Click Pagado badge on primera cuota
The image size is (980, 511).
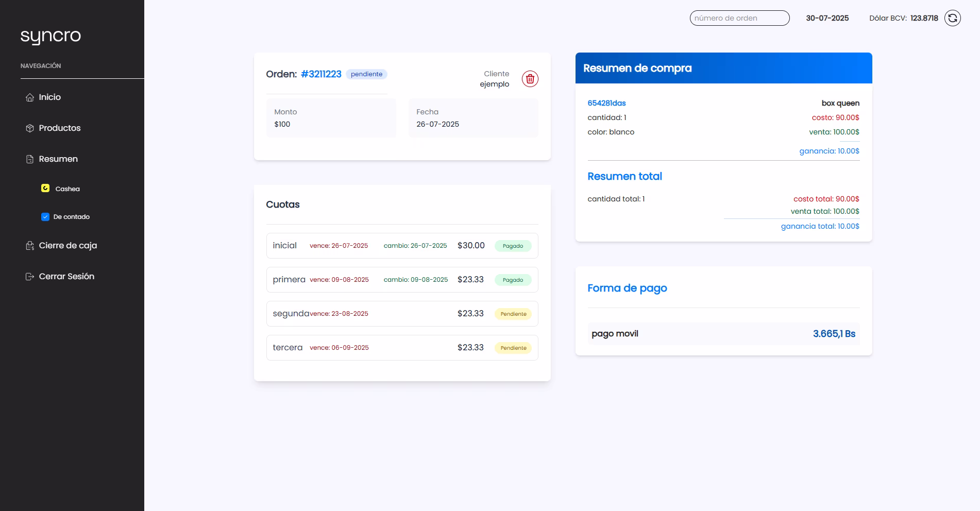513,280
